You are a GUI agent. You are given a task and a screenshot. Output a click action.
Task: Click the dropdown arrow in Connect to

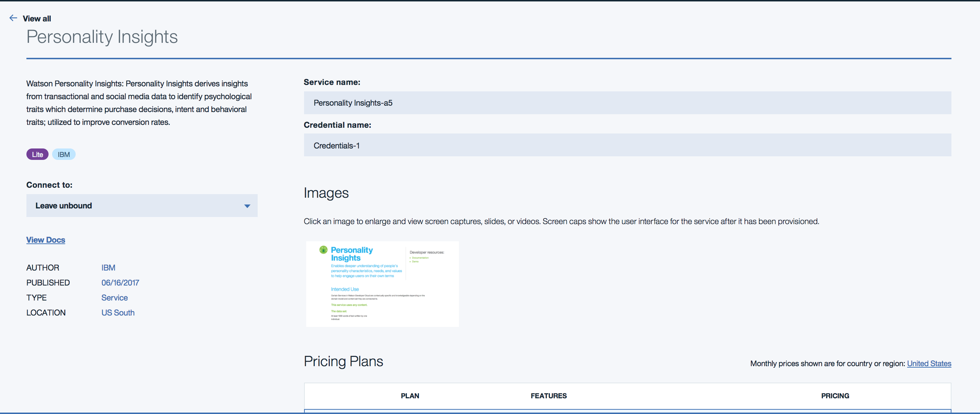tap(247, 206)
